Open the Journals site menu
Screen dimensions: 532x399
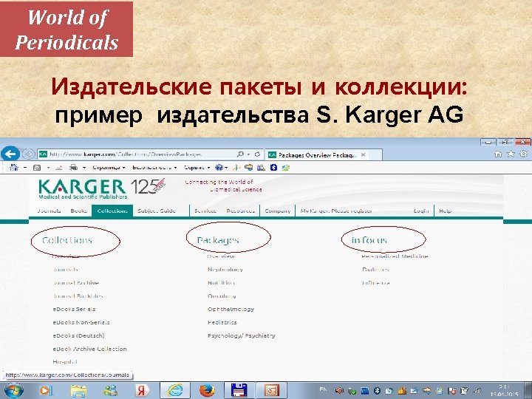[50, 211]
